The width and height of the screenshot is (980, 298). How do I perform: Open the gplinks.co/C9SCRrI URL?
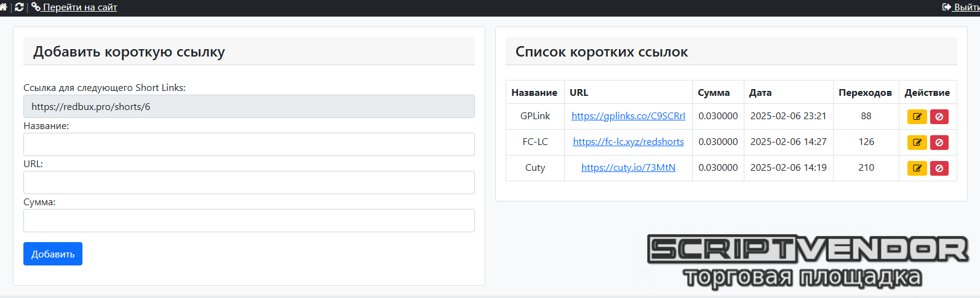click(x=628, y=116)
